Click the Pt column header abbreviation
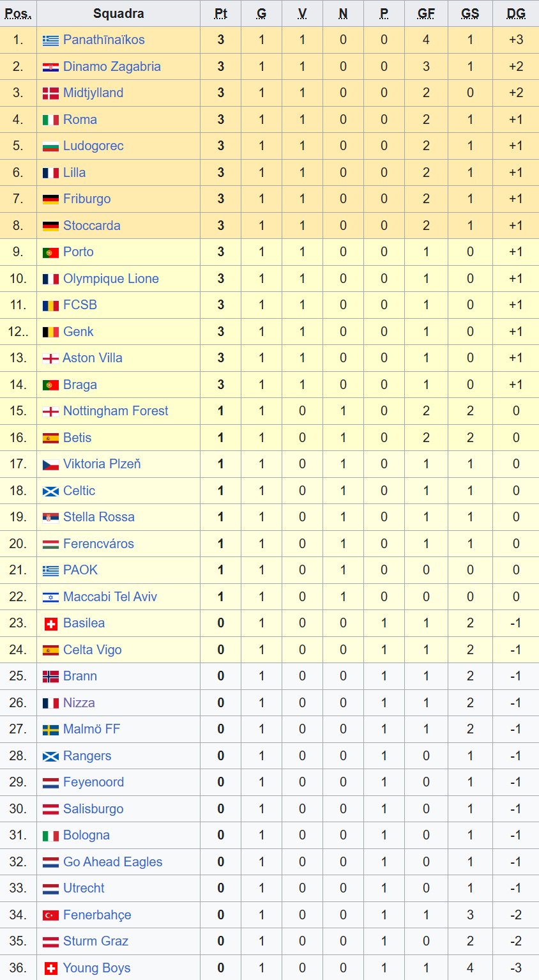The width and height of the screenshot is (539, 980). (220, 13)
